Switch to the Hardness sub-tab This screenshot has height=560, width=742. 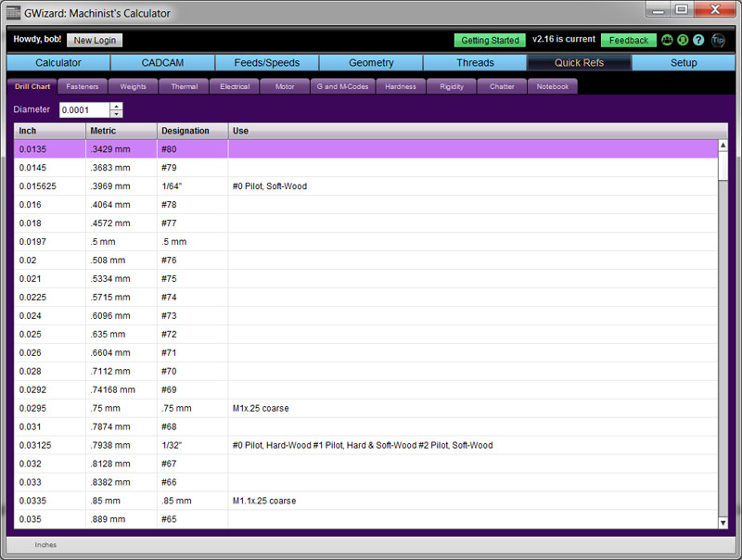coord(401,86)
